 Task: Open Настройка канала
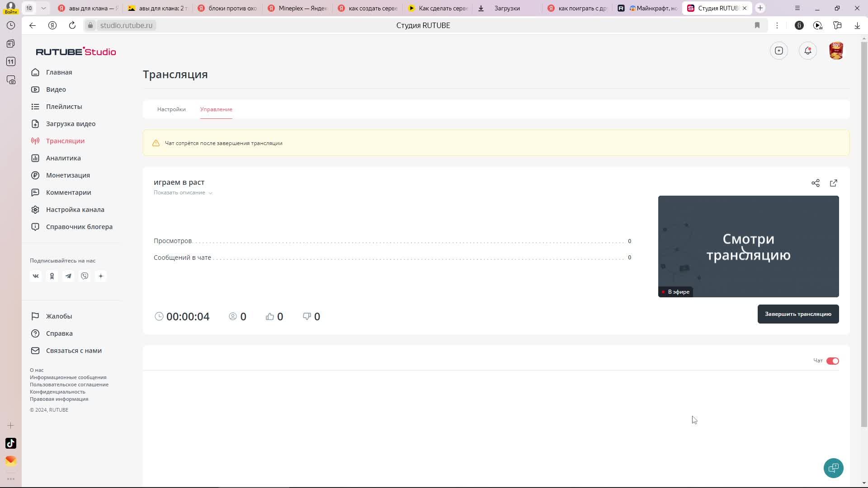(75, 210)
